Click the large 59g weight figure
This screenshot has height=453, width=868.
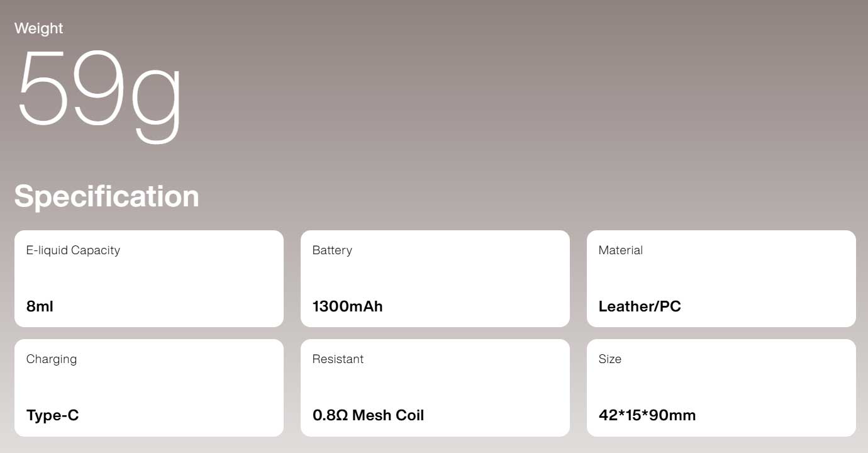coord(99,94)
